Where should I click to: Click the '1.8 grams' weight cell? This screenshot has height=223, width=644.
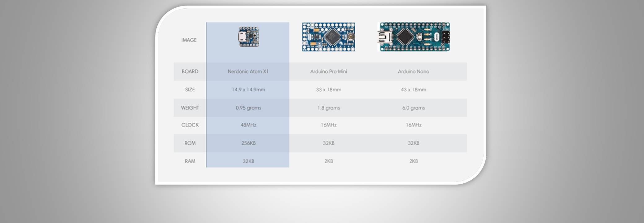(x=329, y=108)
